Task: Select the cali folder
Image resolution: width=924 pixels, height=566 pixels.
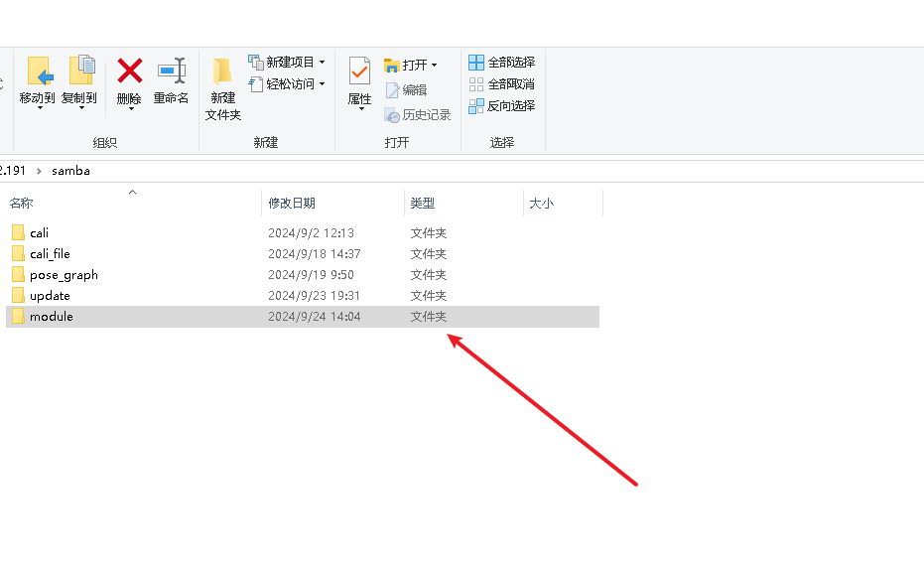Action: click(303, 233)
